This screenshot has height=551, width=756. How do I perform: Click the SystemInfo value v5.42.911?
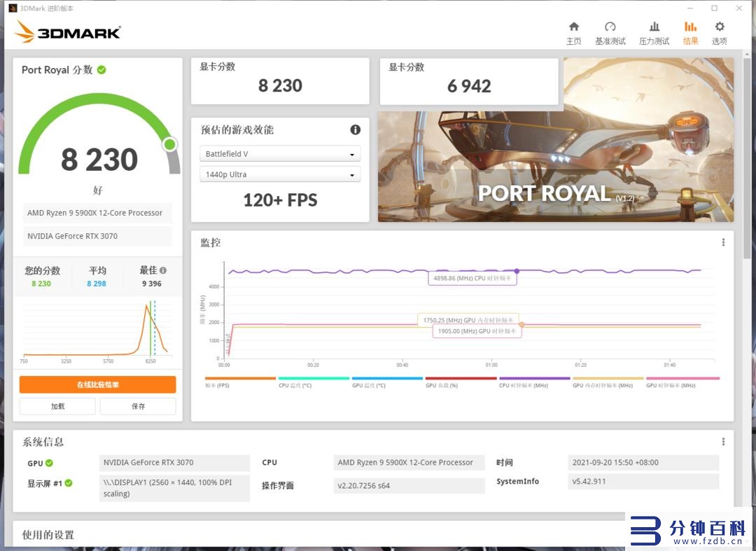pyautogui.click(x=643, y=481)
